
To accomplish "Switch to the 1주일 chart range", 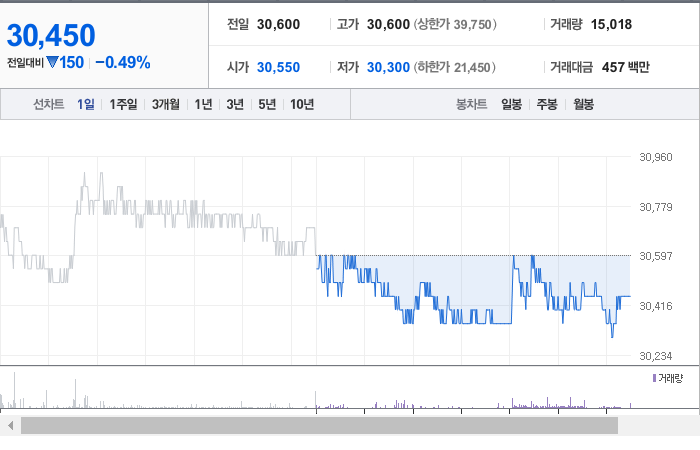I will [x=123, y=104].
